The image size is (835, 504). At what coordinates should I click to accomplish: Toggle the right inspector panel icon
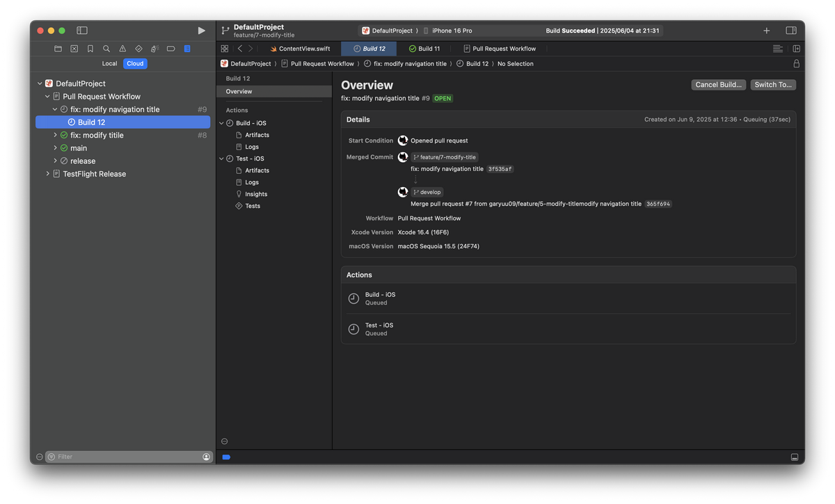(x=791, y=31)
